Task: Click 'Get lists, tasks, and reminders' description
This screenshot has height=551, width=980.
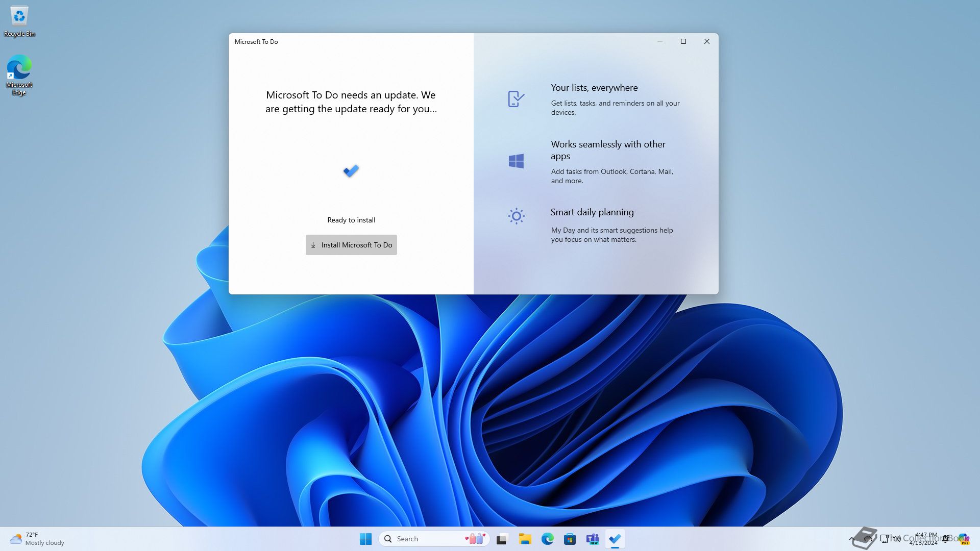Action: pyautogui.click(x=615, y=108)
